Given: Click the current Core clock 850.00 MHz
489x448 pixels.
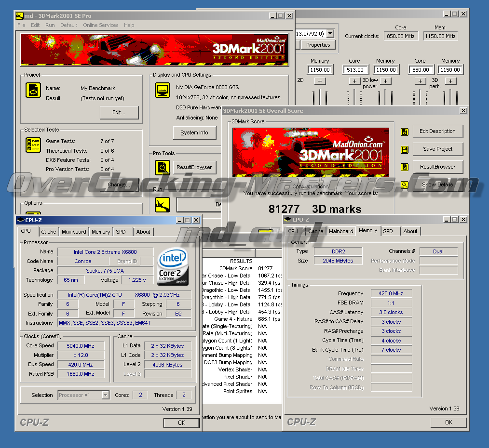Looking at the screenshot, I should tap(401, 36).
